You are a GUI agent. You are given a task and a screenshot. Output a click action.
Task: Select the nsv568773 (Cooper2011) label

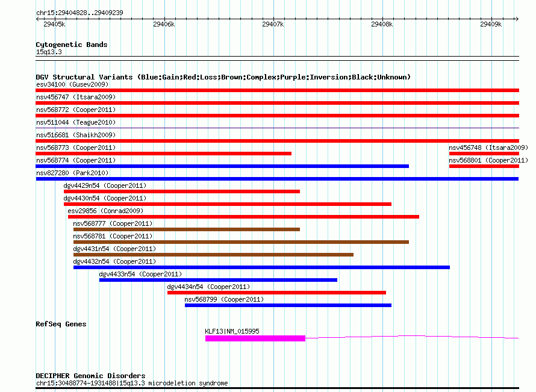pos(76,148)
